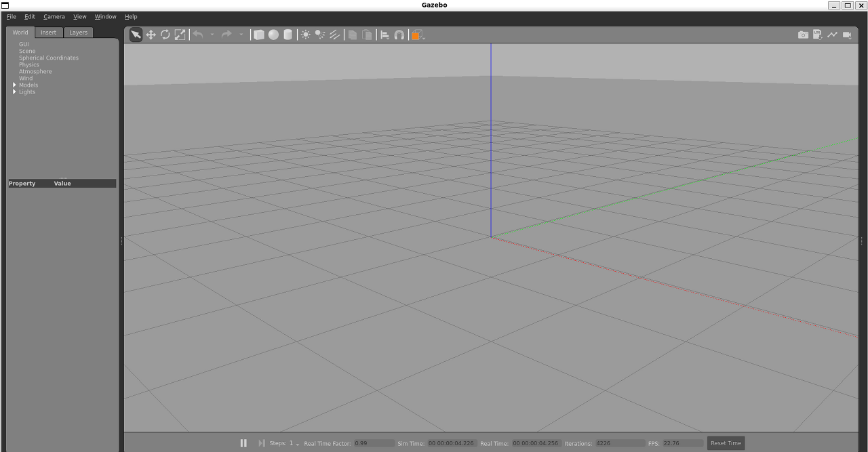
Task: Open the Log data icon
Action: [817, 35]
